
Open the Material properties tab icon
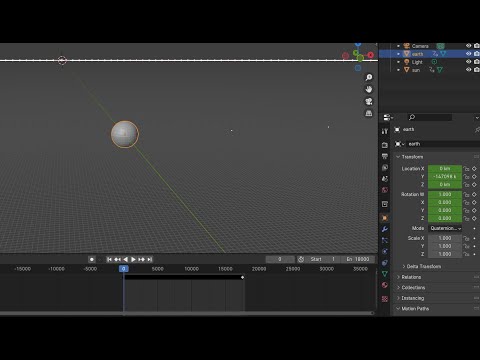[x=385, y=285]
